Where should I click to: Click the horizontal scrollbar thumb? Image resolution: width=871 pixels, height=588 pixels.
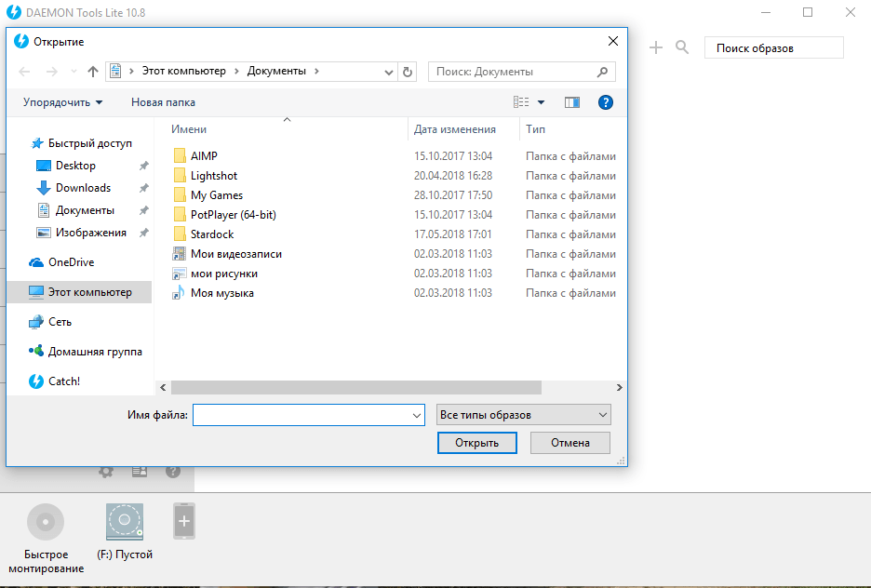[x=356, y=388]
